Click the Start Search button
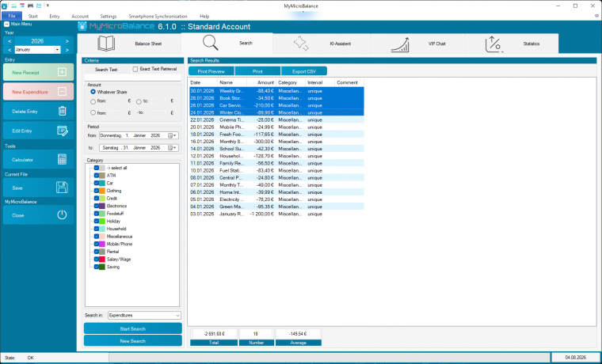This screenshot has height=364, width=602. [133, 328]
